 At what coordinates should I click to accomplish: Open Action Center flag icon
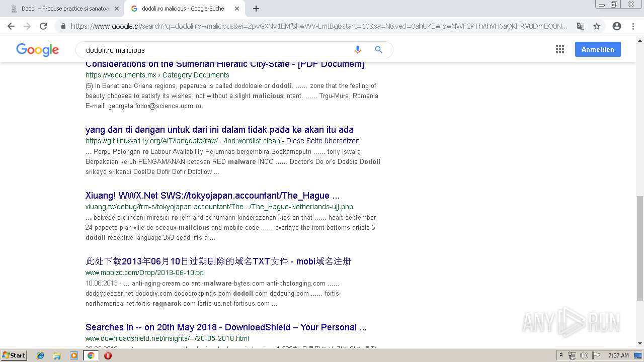(596, 355)
